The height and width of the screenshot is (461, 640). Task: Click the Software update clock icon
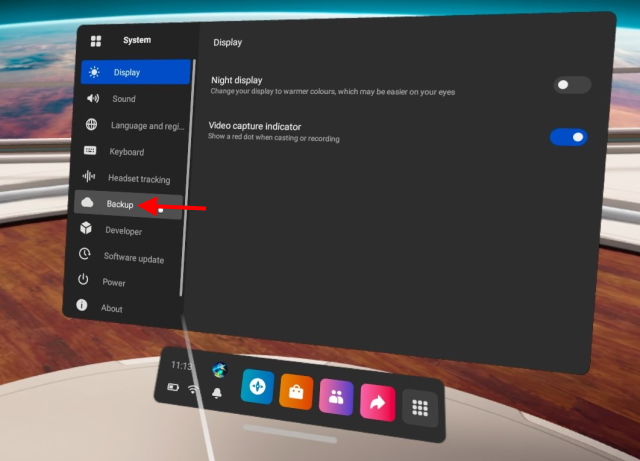pyautogui.click(x=84, y=254)
